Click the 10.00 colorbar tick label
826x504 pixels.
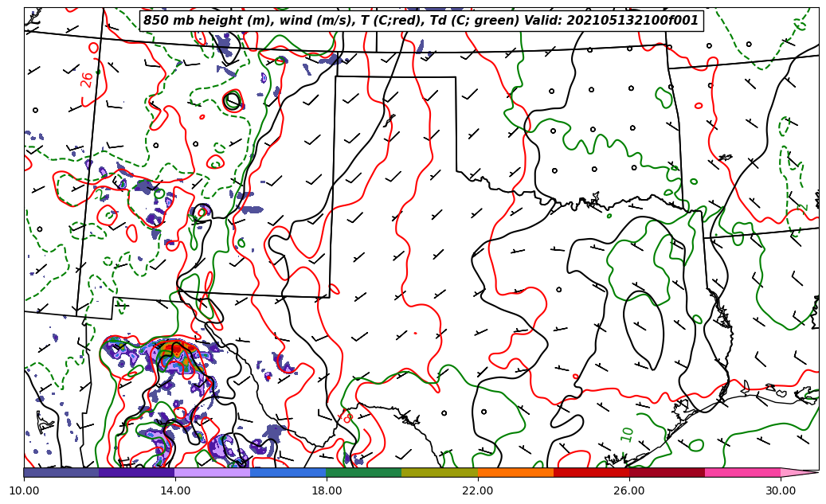click(x=24, y=490)
